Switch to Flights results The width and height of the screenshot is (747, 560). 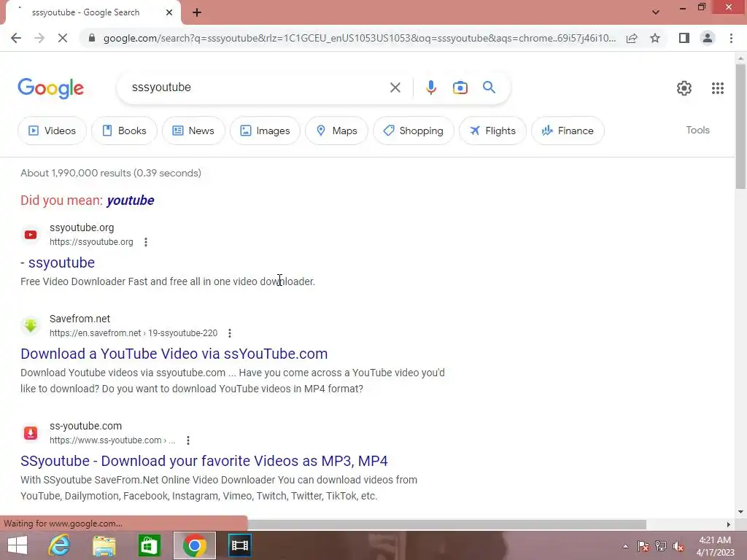(x=492, y=131)
